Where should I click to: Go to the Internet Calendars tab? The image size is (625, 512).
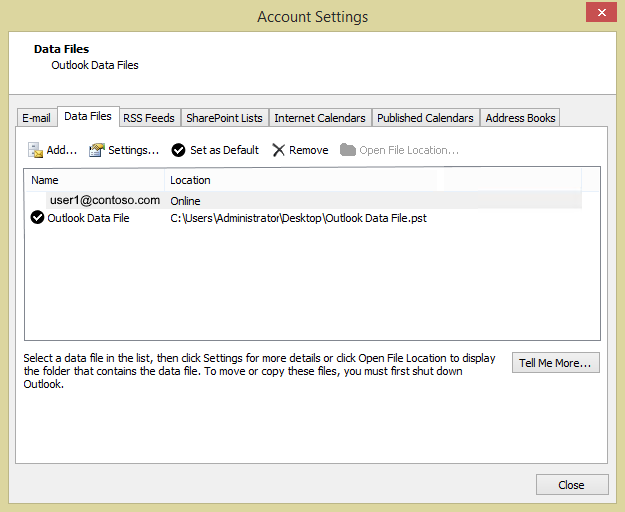[320, 118]
